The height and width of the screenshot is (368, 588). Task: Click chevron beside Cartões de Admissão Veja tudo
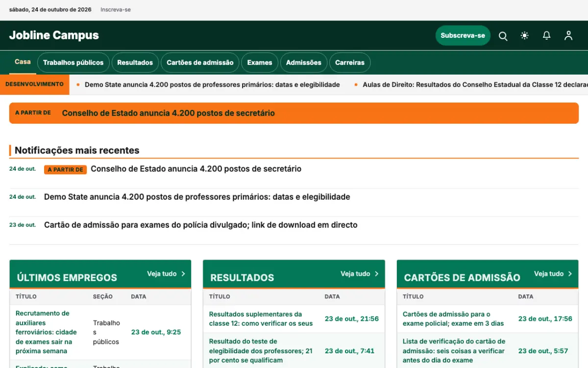[570, 274]
